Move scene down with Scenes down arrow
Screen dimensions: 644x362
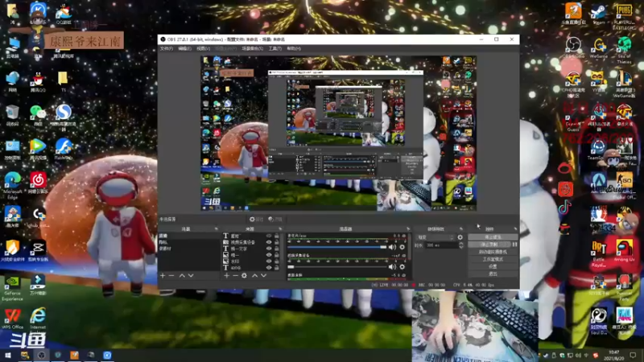pyautogui.click(x=191, y=276)
